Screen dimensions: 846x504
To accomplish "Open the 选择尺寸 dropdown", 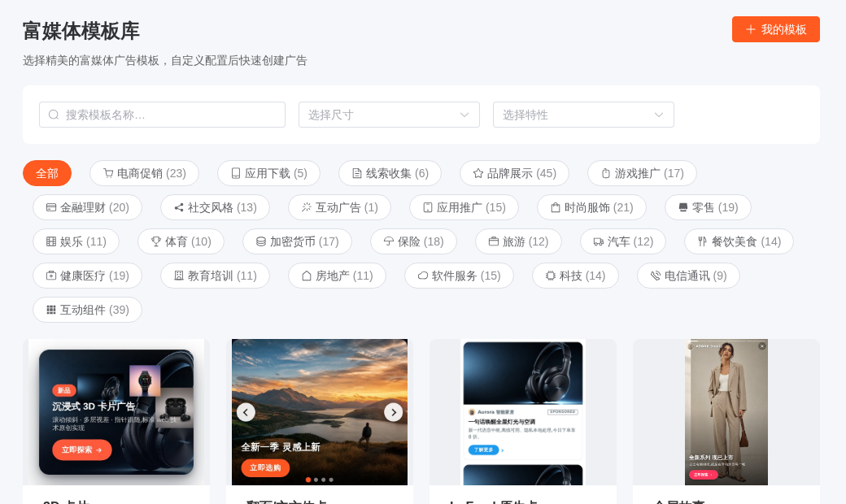I will [389, 115].
